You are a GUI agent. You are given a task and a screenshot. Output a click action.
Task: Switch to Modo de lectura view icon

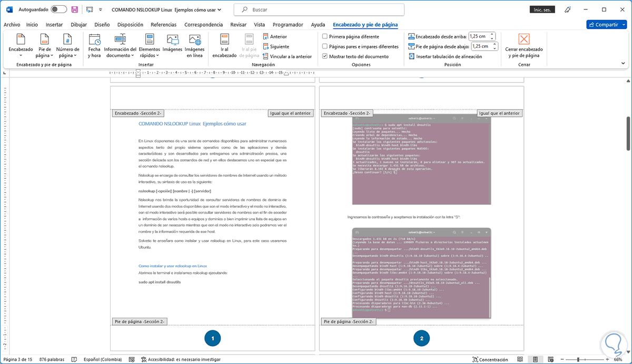tap(520, 360)
